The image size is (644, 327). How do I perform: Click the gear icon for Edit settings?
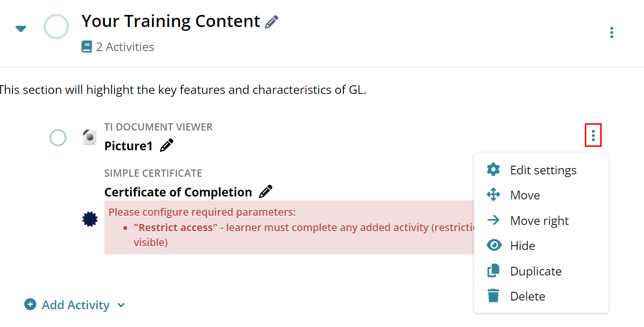click(493, 170)
